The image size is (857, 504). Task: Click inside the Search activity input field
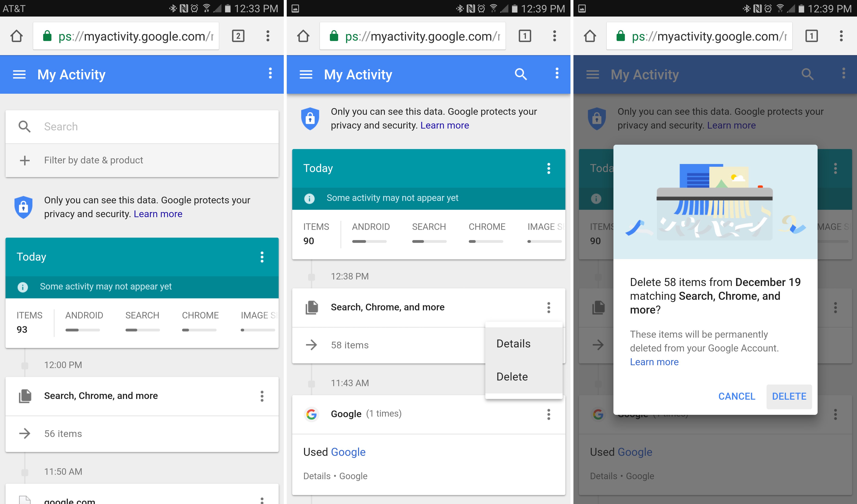136,126
